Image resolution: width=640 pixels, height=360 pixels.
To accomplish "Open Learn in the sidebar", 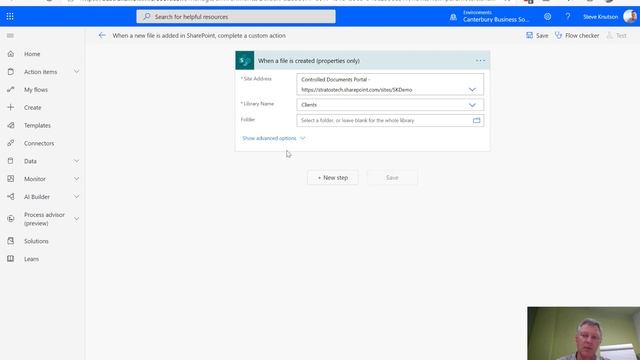I will point(31,259).
